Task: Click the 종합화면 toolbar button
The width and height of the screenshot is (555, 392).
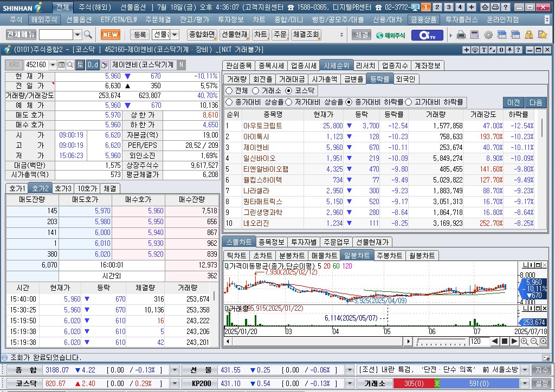Action: point(202,35)
